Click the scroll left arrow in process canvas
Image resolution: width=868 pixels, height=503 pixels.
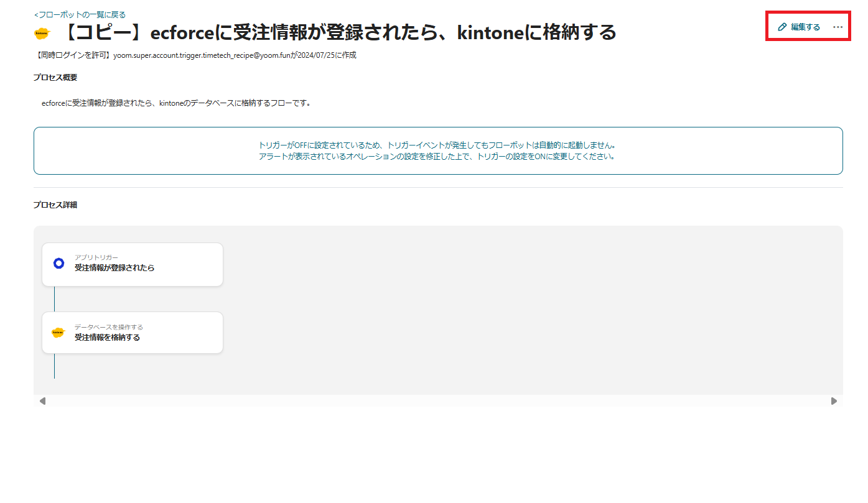pos(42,401)
